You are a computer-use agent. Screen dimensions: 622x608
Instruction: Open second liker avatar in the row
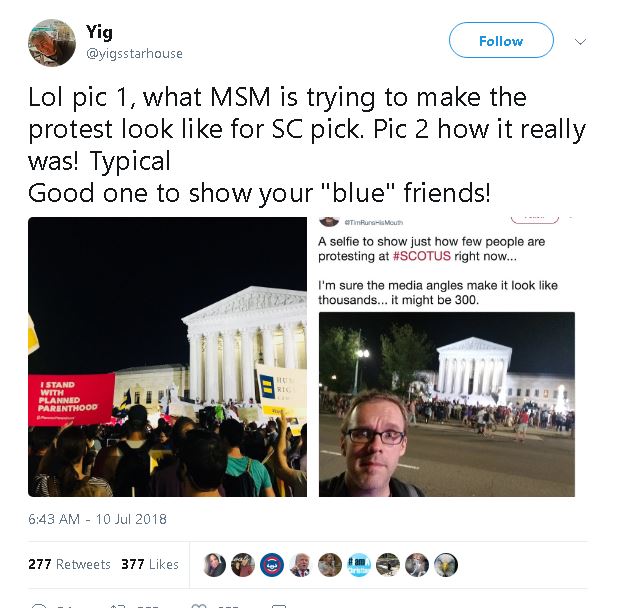[243, 565]
